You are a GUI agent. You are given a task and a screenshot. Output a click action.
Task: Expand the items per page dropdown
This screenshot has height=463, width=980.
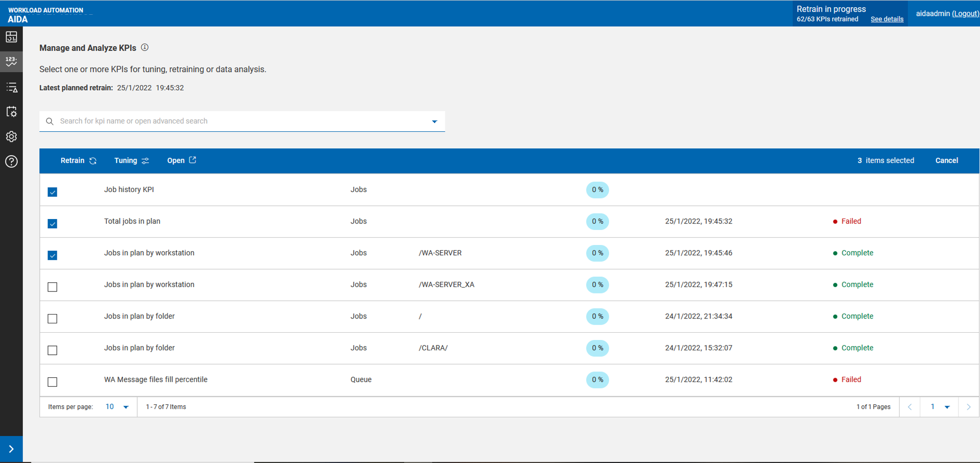point(126,407)
